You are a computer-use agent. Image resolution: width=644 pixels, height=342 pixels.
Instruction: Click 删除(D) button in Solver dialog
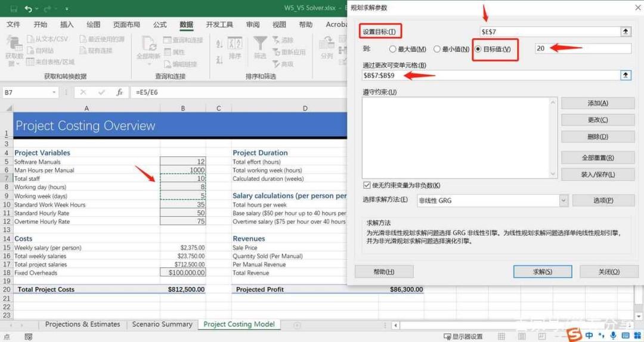click(x=597, y=137)
